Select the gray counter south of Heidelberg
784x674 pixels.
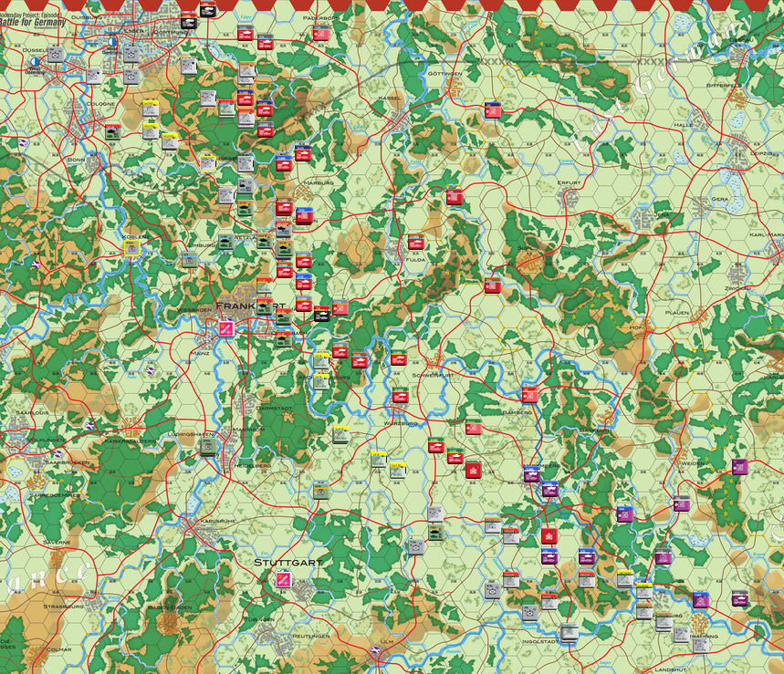pyautogui.click(x=320, y=491)
